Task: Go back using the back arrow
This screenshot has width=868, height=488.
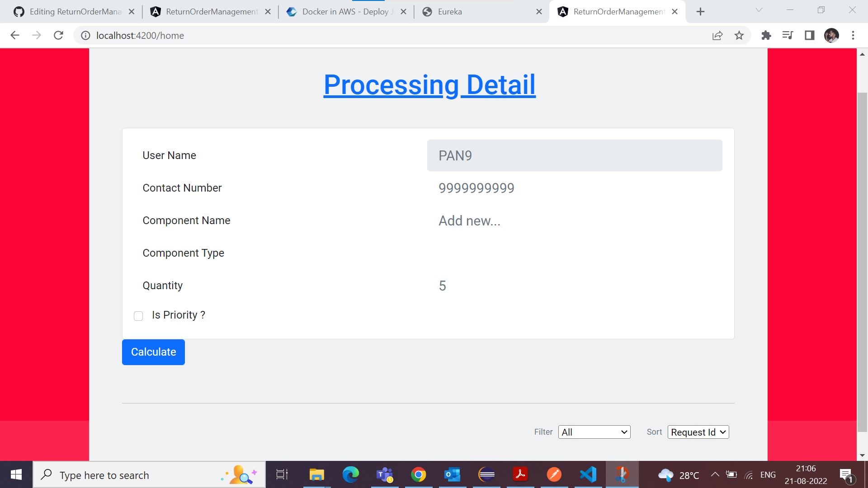Action: click(x=15, y=35)
